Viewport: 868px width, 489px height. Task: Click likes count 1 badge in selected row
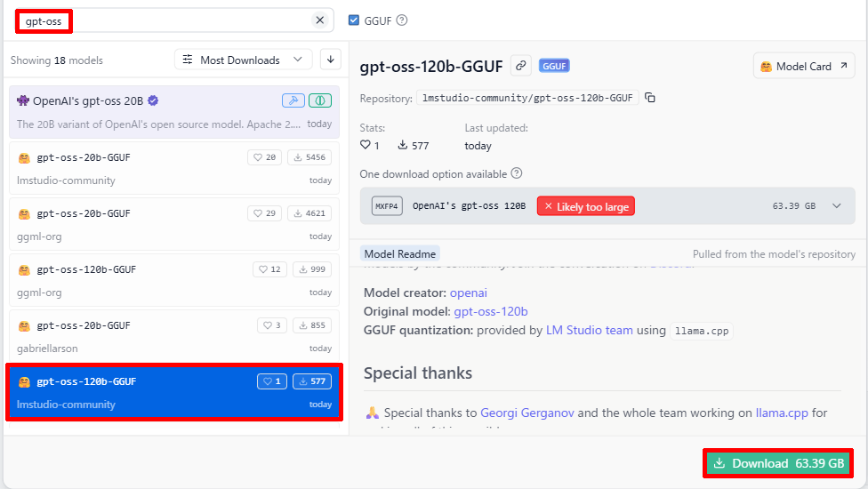click(272, 381)
